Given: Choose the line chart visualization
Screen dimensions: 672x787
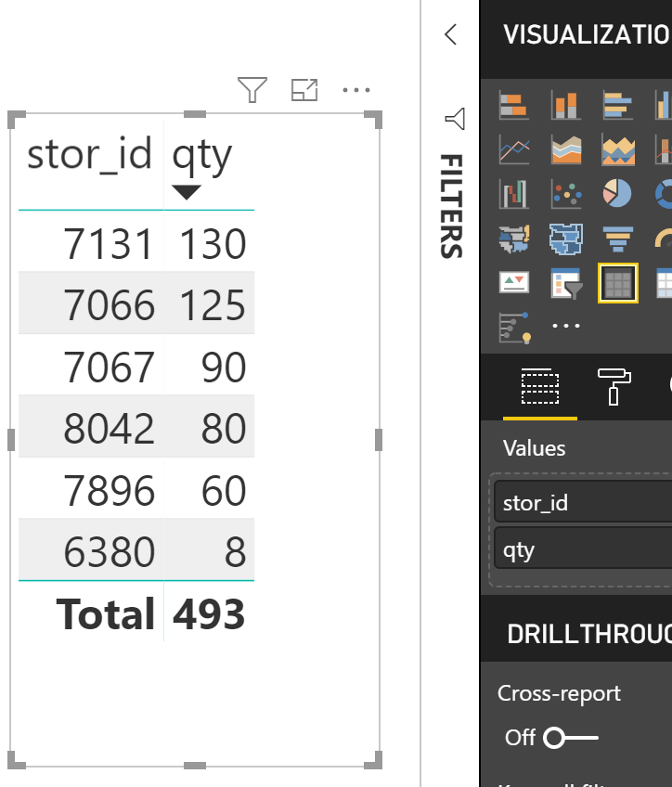Looking at the screenshot, I should 514,148.
